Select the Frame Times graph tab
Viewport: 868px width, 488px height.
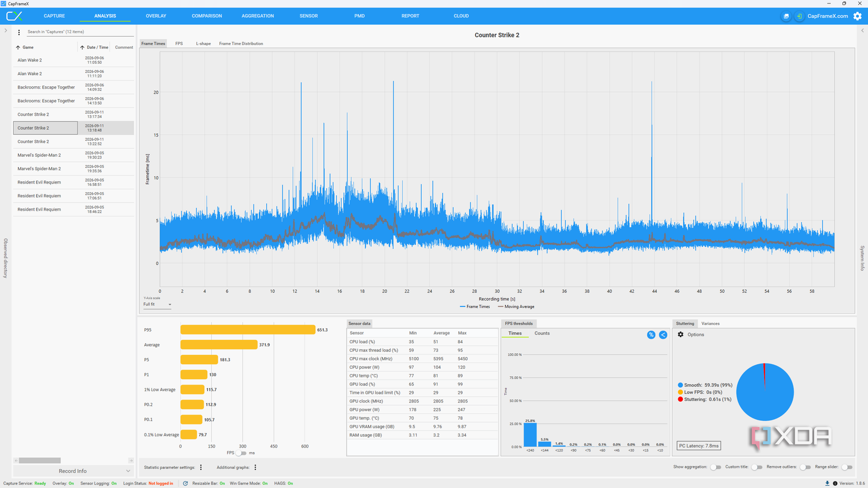point(153,43)
